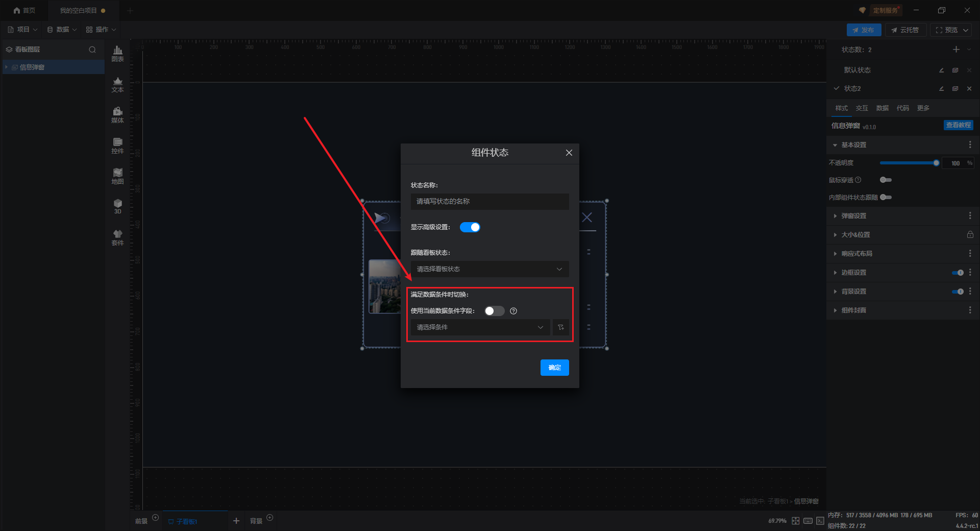Click the 状态名称 name input field
Viewport: 980px width, 531px height.
tap(489, 201)
